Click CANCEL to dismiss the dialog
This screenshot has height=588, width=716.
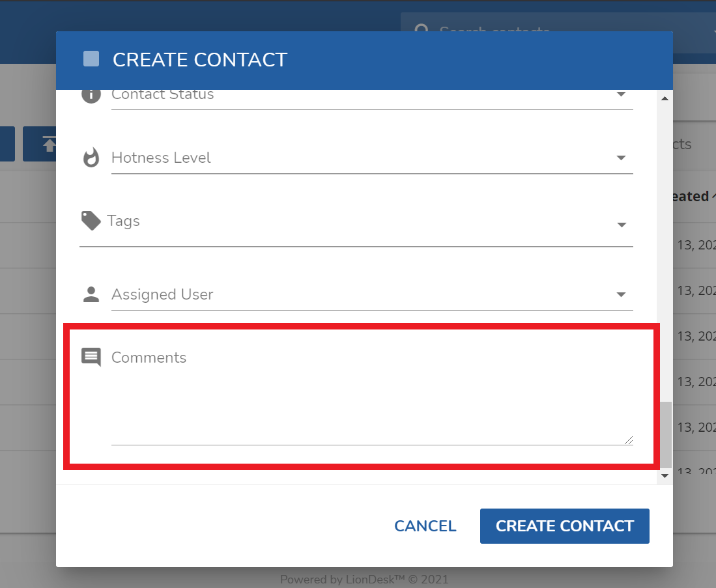pyautogui.click(x=425, y=525)
